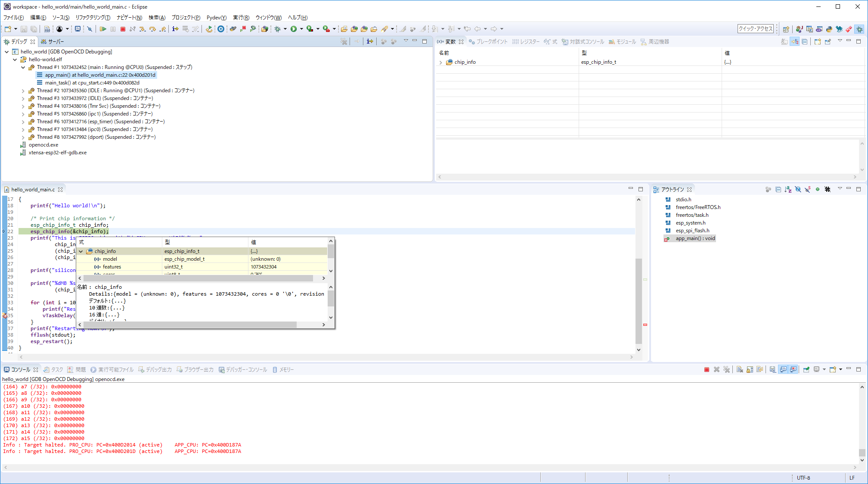Expand chip_info in Variables view
This screenshot has height=484, width=868.
[440, 62]
